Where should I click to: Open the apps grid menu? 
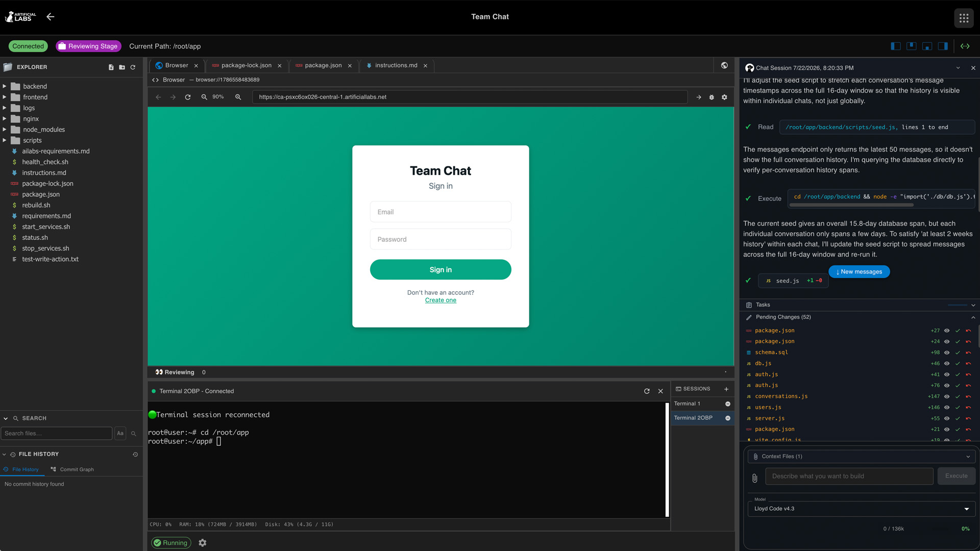tap(964, 18)
